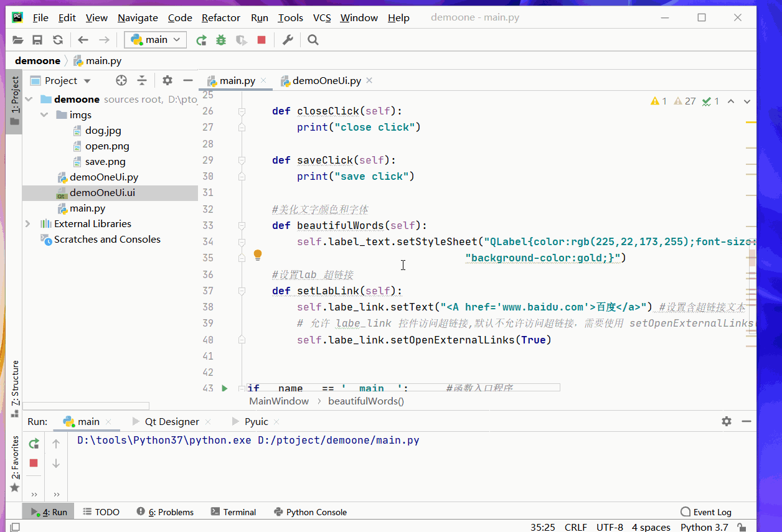The image size is (782, 532).
Task: Go to previous highlighted error arrow
Action: (731, 101)
